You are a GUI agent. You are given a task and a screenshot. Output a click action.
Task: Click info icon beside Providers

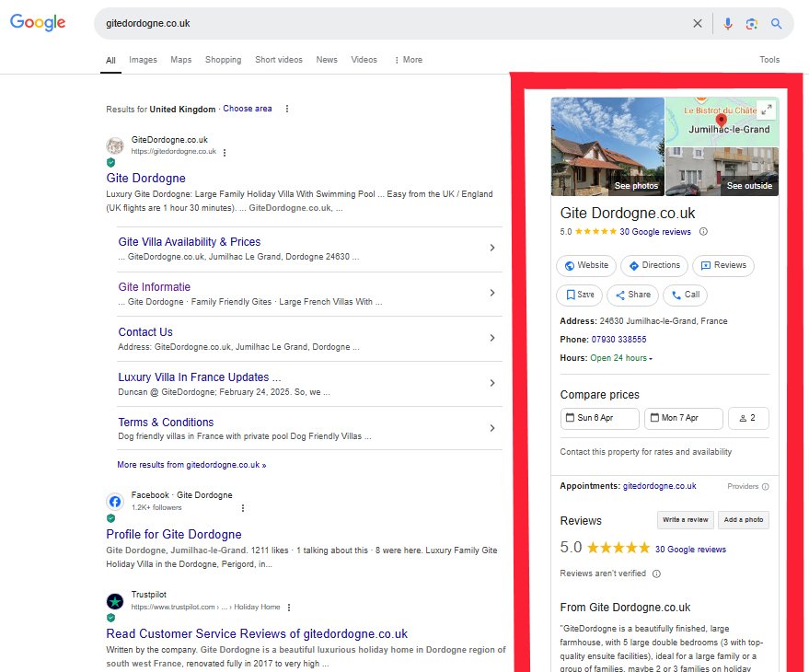click(766, 486)
